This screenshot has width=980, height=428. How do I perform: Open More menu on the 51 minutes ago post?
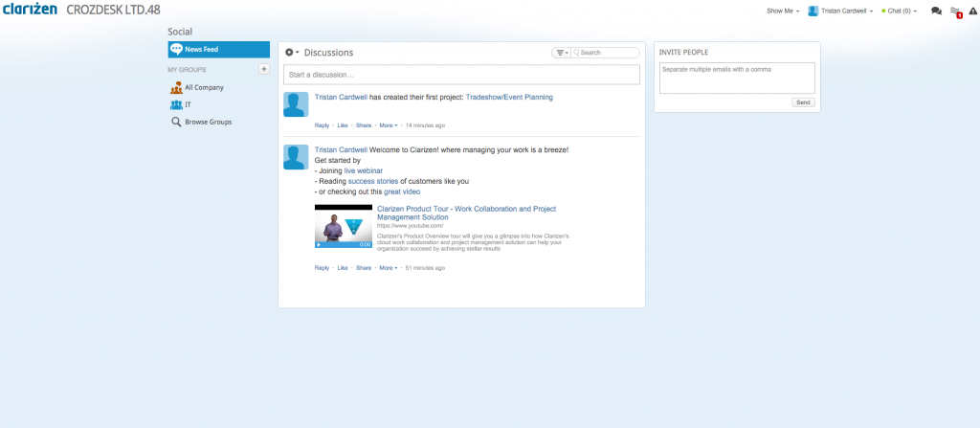click(389, 268)
